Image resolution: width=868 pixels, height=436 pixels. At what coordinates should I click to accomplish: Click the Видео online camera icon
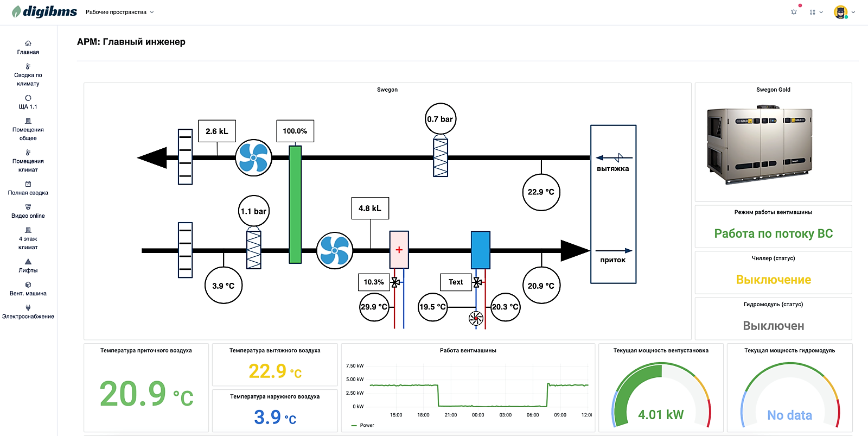28,207
